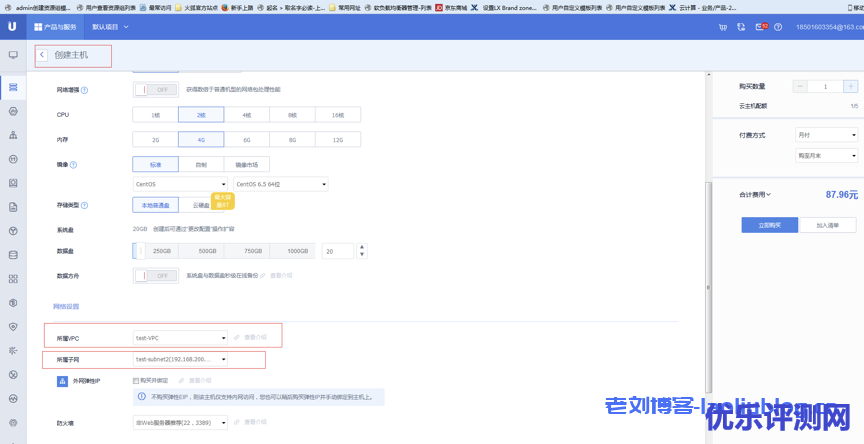Set data disk slider to 1000GB

click(x=300, y=251)
